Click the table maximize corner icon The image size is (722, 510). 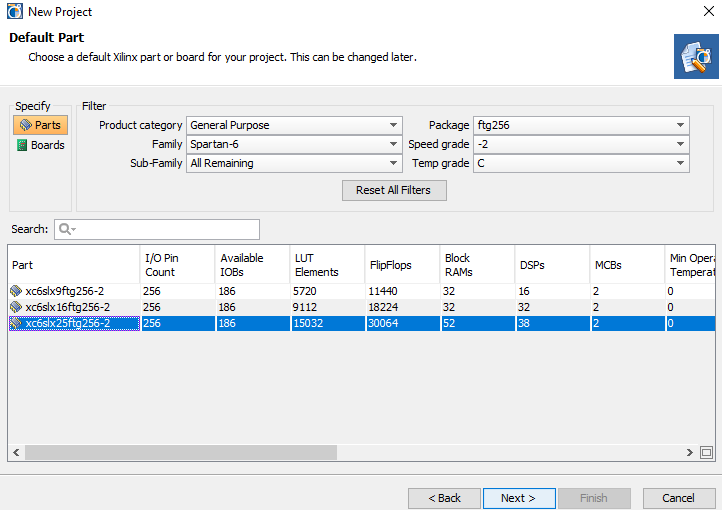(706, 452)
